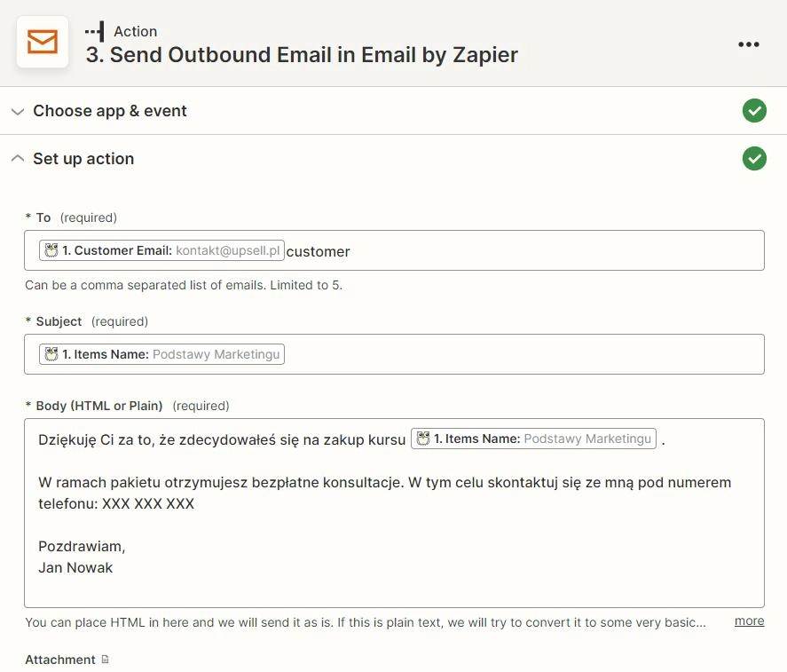Viewport: 787px width, 672px height.
Task: Click the owl icon in the Body field pill
Action: [423, 439]
